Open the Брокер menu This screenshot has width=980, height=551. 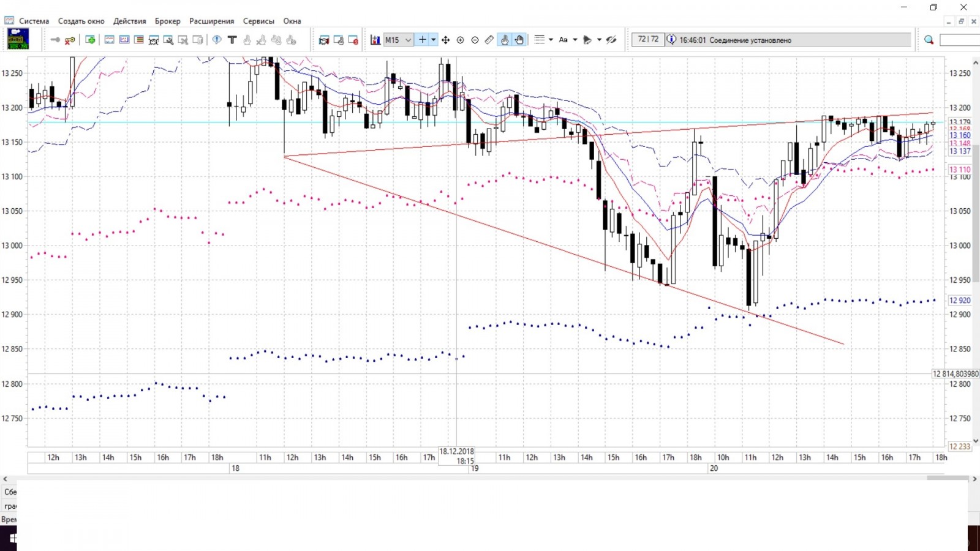tap(167, 21)
